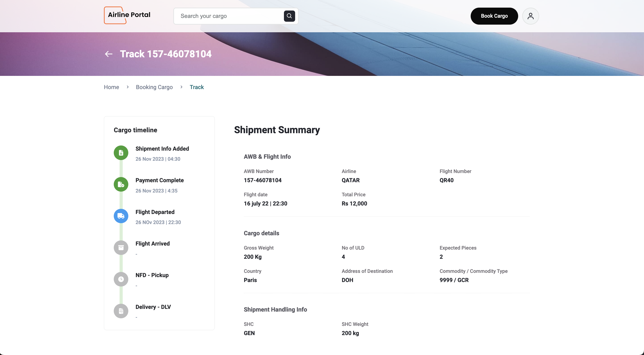Viewport: 644px width, 355px height.
Task: Click the Payment Complete timeline label
Action: click(x=159, y=180)
